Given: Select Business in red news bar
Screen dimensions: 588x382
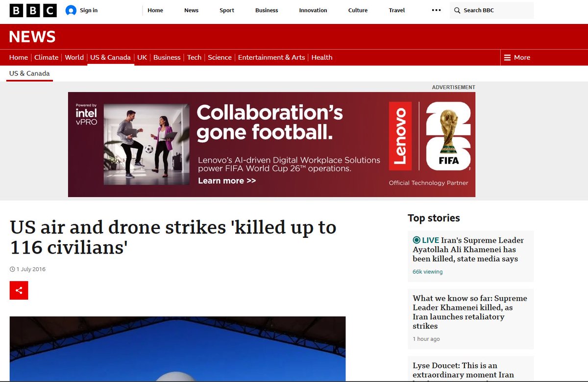Looking at the screenshot, I should click(167, 57).
